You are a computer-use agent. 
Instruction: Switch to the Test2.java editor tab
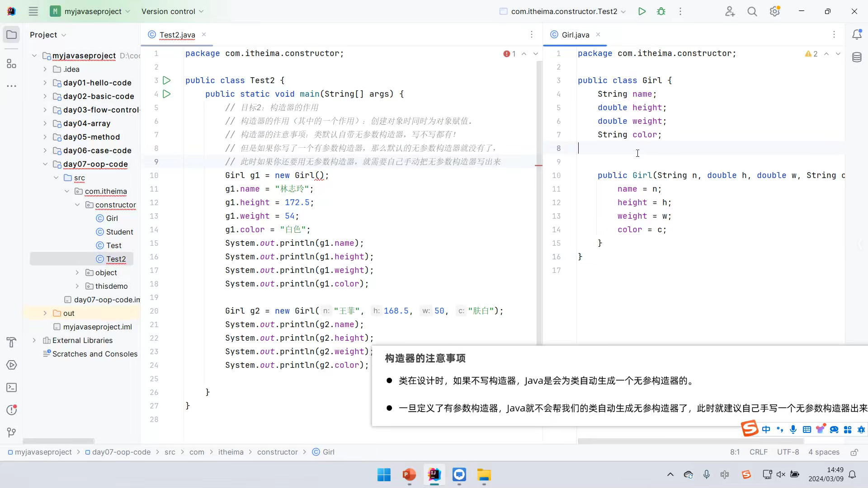coord(177,35)
